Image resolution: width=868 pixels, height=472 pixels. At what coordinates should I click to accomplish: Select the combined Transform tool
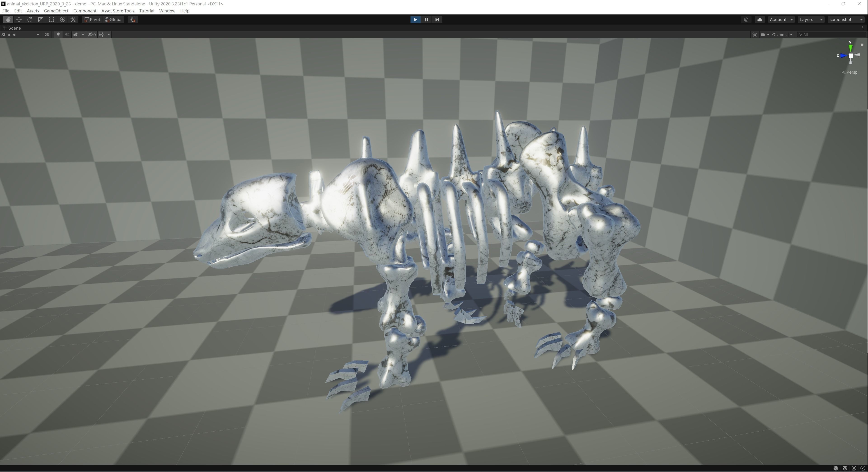click(62, 20)
